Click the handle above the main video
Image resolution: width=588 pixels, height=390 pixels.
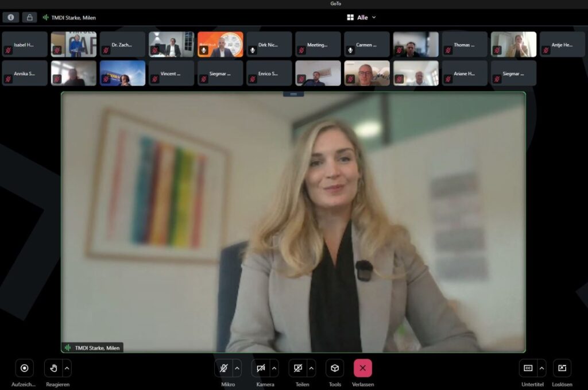tap(293, 94)
